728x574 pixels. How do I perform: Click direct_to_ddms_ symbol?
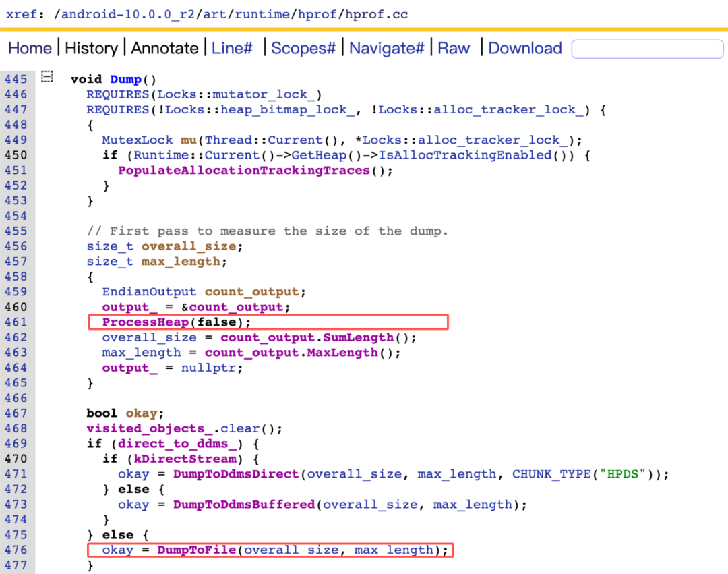(177, 444)
